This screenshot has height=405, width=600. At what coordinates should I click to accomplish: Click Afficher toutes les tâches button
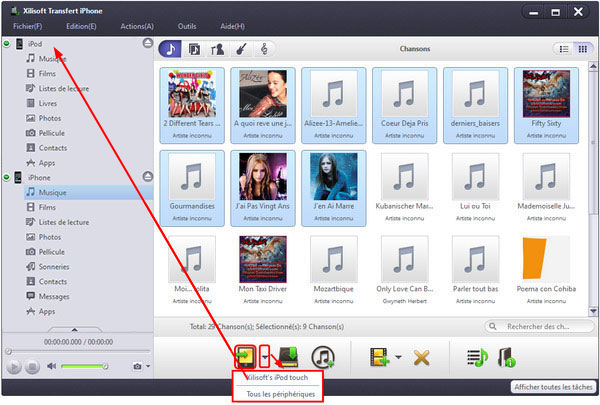coord(553,387)
